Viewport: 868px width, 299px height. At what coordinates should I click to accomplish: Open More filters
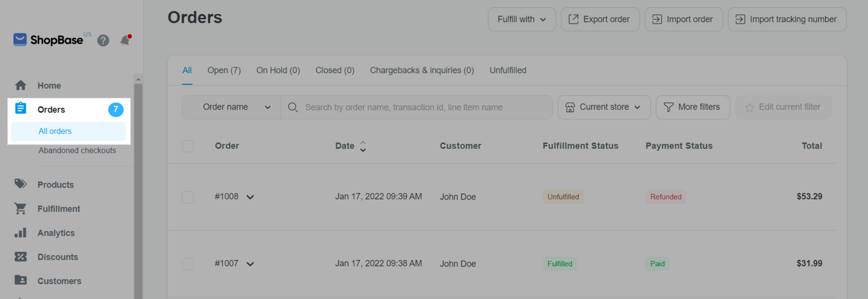click(693, 107)
